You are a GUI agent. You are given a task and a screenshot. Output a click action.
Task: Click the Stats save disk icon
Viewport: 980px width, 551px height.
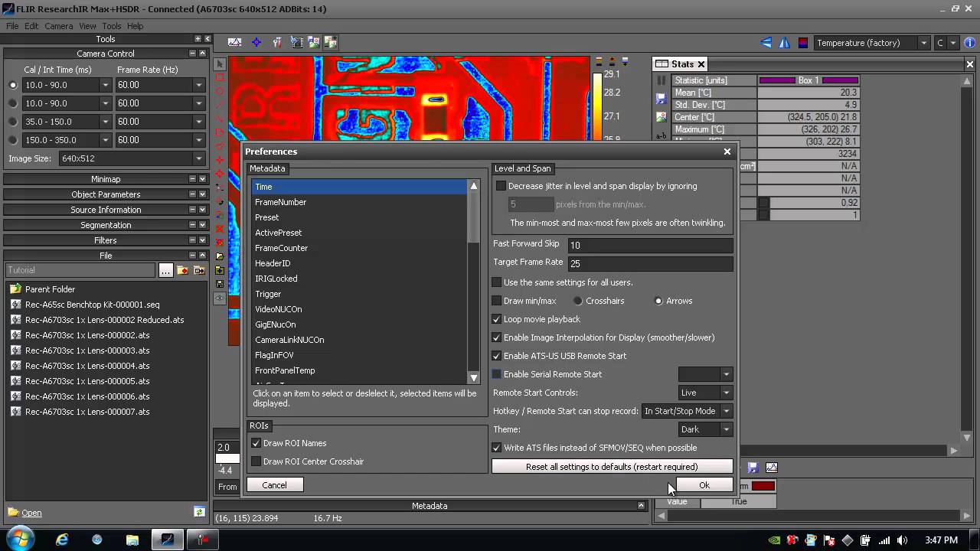click(x=661, y=99)
